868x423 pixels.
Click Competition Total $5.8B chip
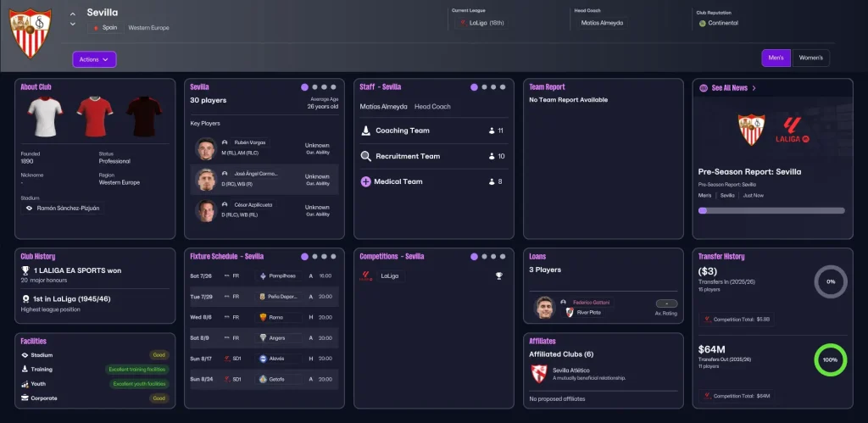(x=737, y=320)
